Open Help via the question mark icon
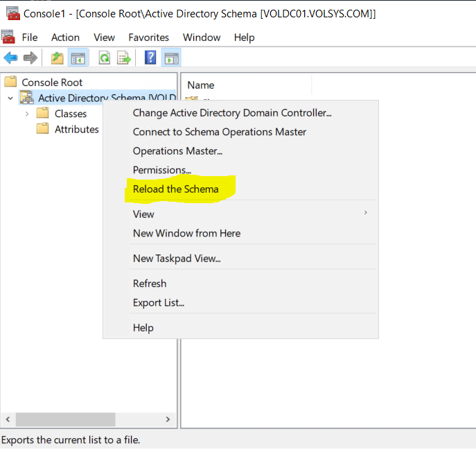Screen dimensions: 476x450 [x=150, y=58]
